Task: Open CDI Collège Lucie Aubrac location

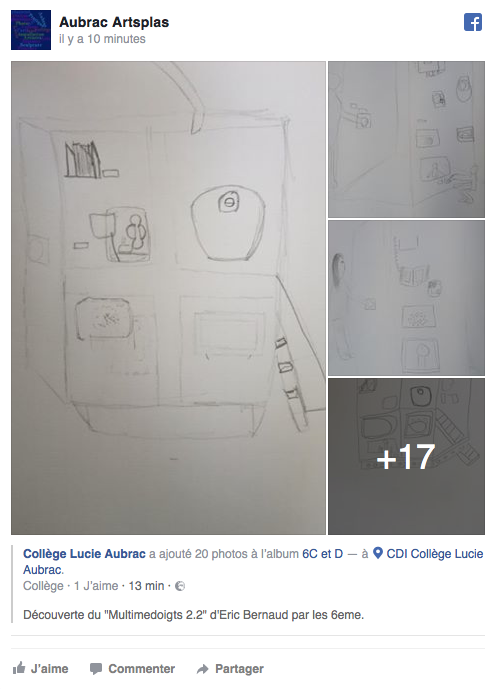Action: tap(253, 562)
